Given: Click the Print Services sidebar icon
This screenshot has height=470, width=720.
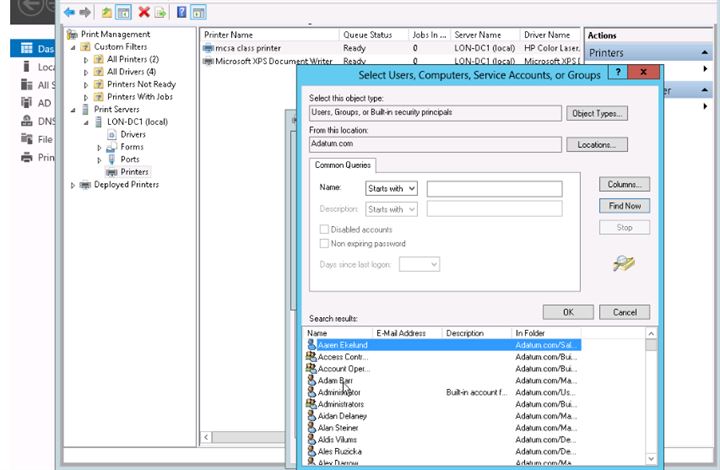Looking at the screenshot, I should click(27, 157).
